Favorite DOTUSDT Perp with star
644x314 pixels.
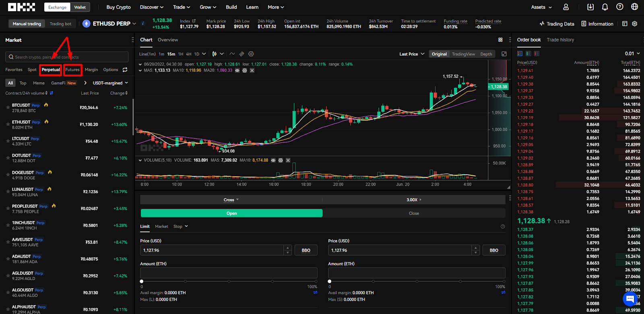(8, 158)
